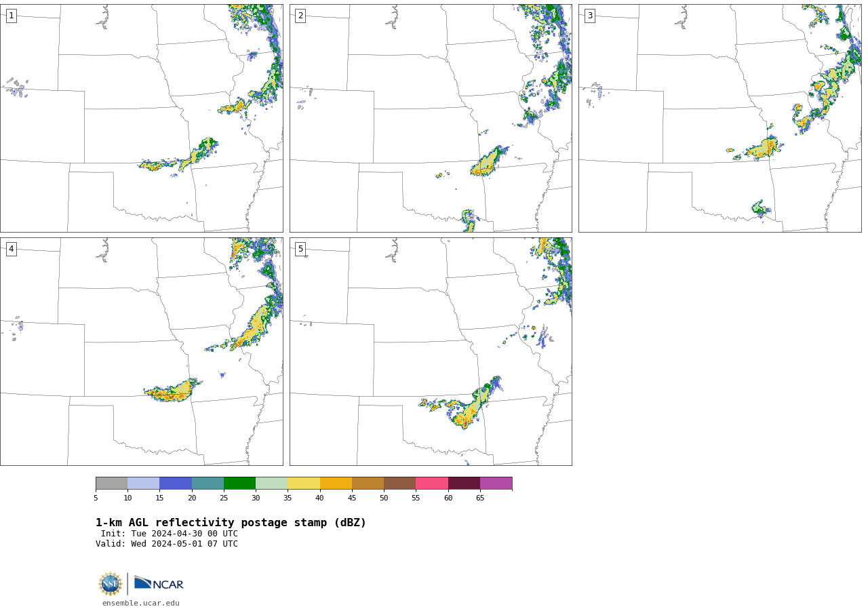Click the maroon 60-65 dBZ swatch

click(x=464, y=483)
